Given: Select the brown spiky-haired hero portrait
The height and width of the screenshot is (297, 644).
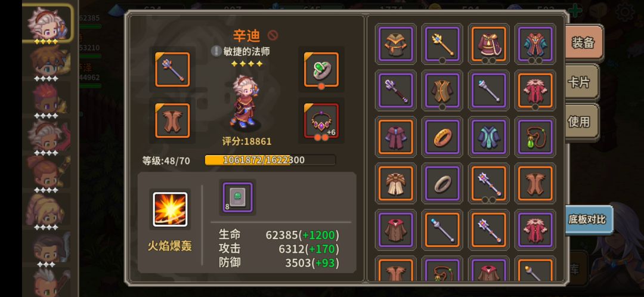Looking at the screenshot, I should (48, 62).
